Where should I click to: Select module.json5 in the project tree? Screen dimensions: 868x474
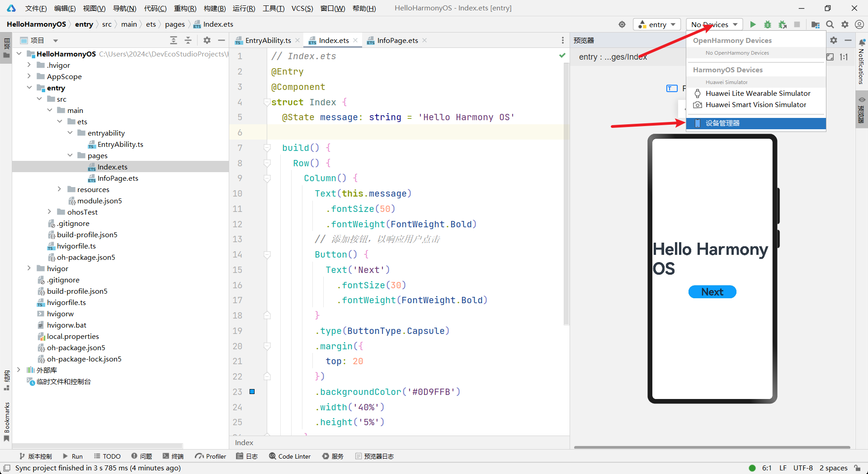99,201
